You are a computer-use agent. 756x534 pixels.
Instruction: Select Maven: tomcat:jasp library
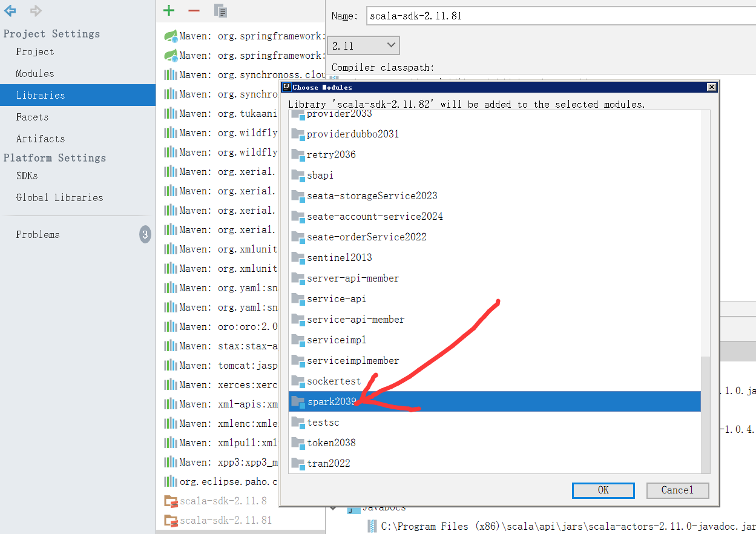(x=221, y=366)
